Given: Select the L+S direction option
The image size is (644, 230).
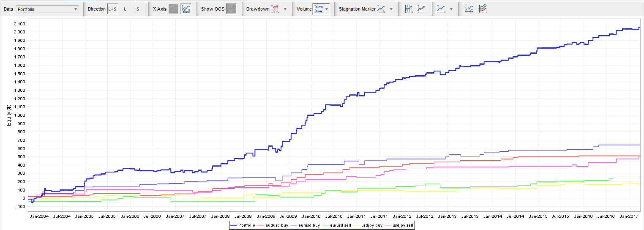Looking at the screenshot, I should coord(112,9).
